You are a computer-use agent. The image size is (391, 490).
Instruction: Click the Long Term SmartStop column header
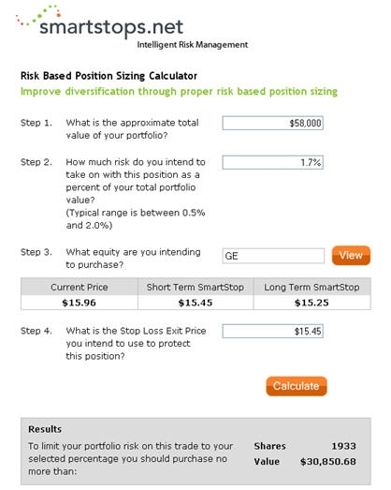pos(312,287)
